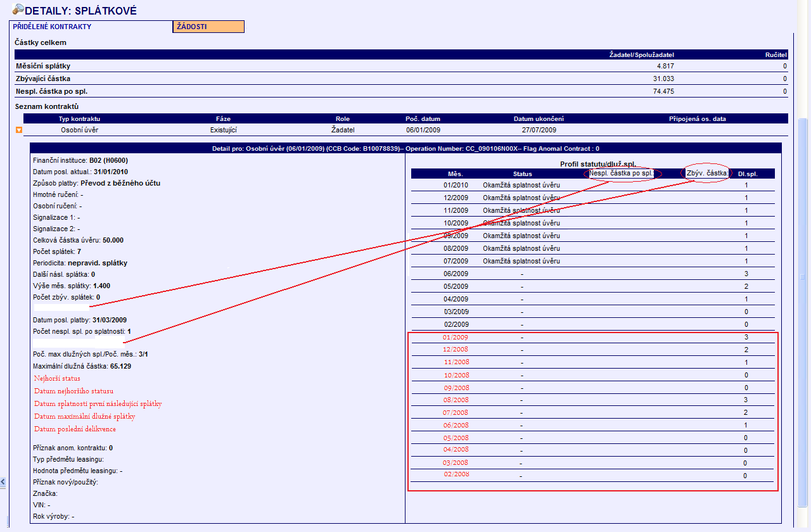Click the Způsob platby Převod z běžného účtu line

(x=96, y=183)
